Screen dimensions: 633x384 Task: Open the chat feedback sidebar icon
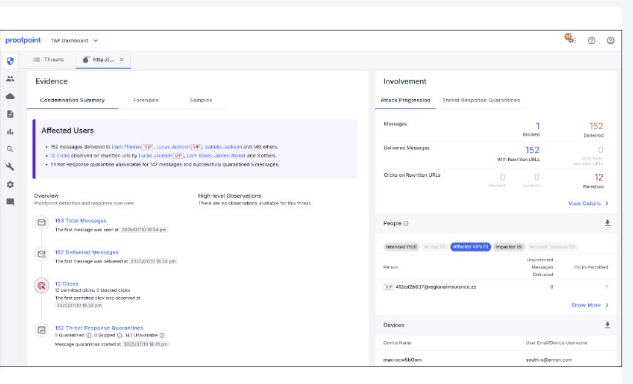coord(10,202)
